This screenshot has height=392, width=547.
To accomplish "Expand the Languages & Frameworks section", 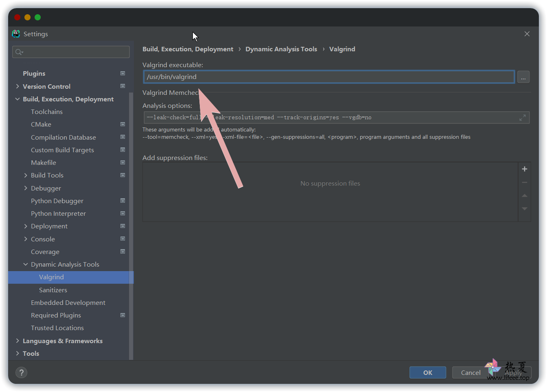I will pyautogui.click(x=18, y=341).
